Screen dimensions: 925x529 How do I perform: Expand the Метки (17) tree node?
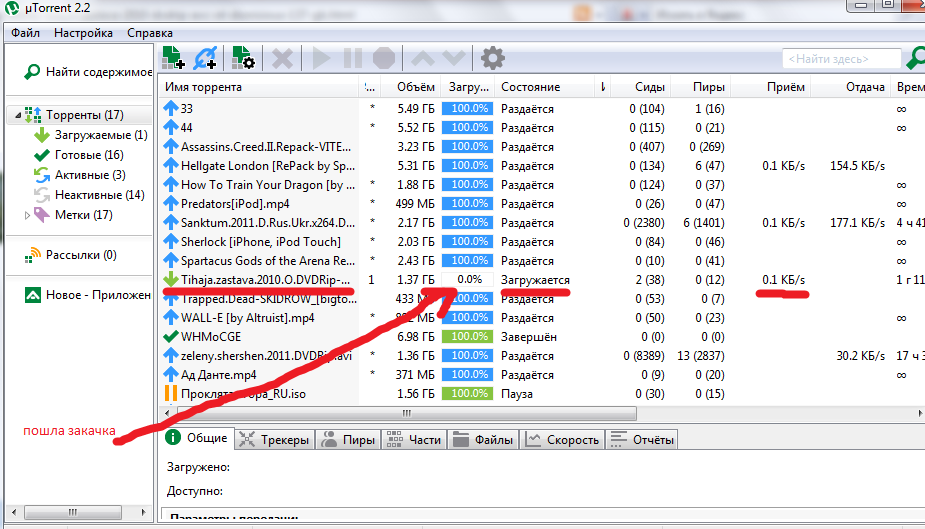click(x=27, y=215)
